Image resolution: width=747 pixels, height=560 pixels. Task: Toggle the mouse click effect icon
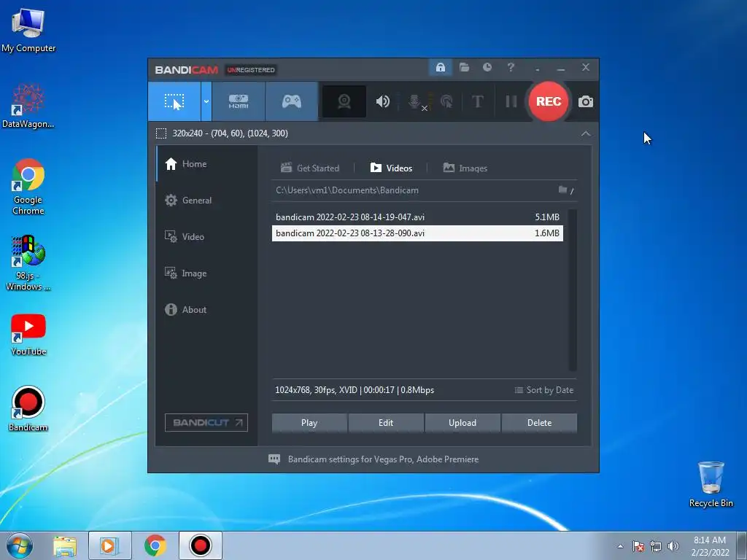446,101
